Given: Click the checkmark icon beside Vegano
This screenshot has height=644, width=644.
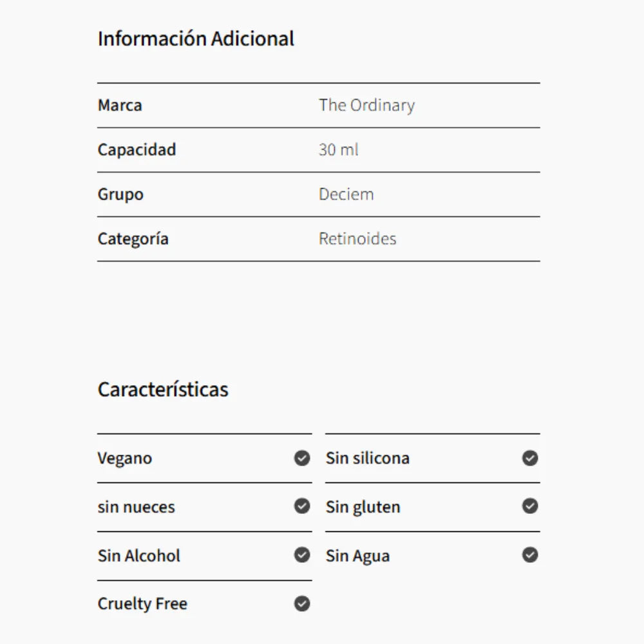Looking at the screenshot, I should coord(302,458).
